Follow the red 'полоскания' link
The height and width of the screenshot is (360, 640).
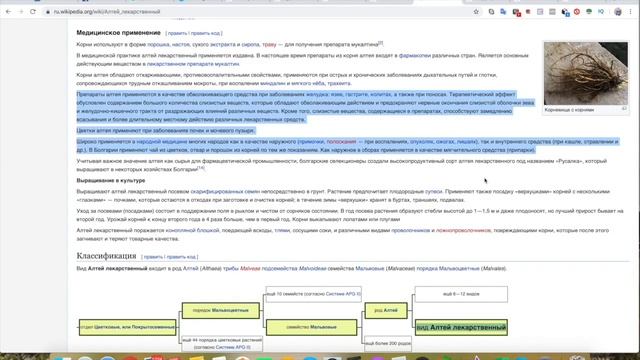click(341, 142)
